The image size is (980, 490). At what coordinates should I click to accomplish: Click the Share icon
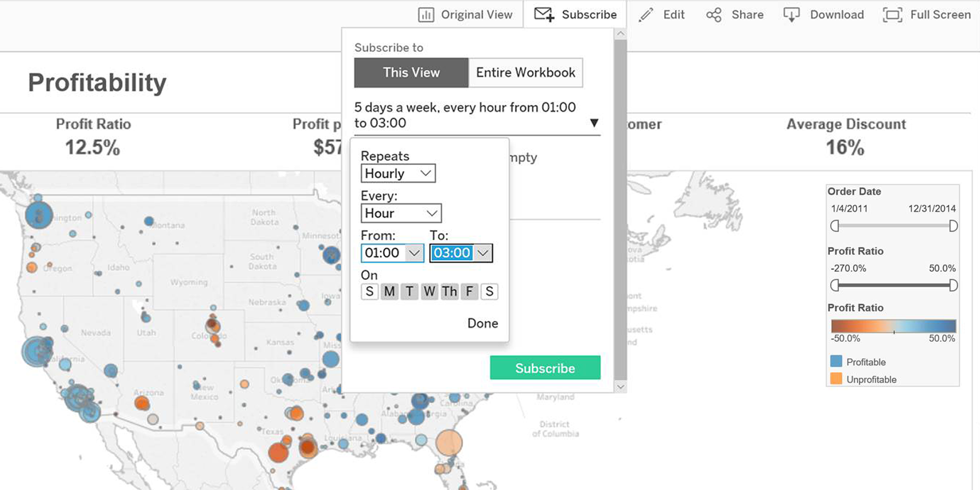click(x=714, y=14)
